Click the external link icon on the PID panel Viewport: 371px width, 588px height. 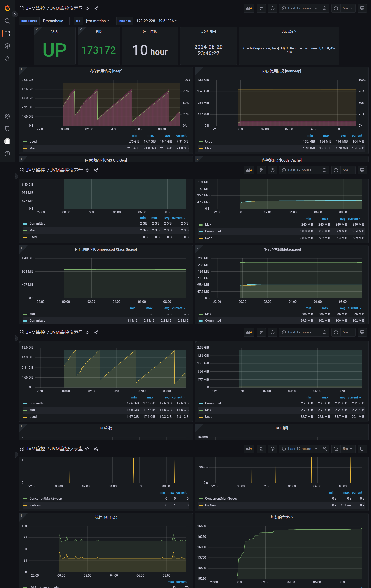80,30
